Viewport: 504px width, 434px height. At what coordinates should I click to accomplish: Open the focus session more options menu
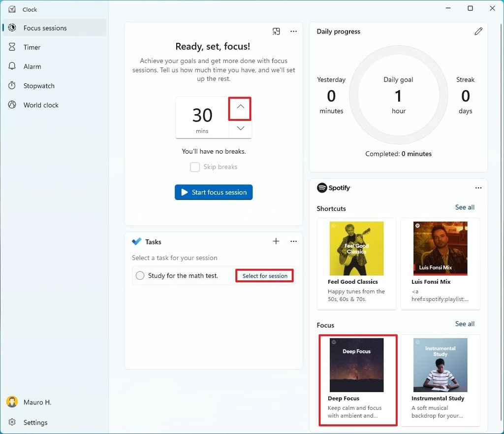point(293,31)
